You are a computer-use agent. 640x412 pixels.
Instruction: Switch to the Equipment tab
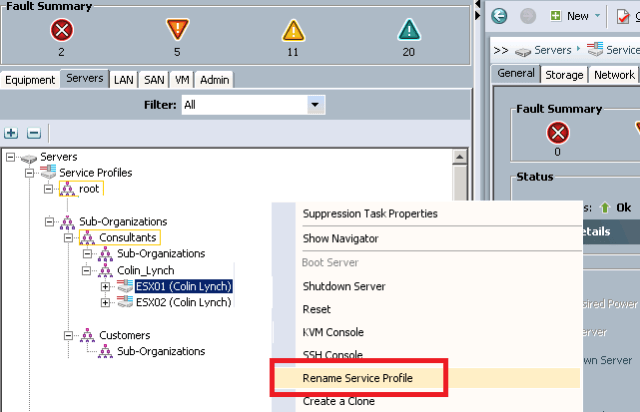pyautogui.click(x=30, y=80)
